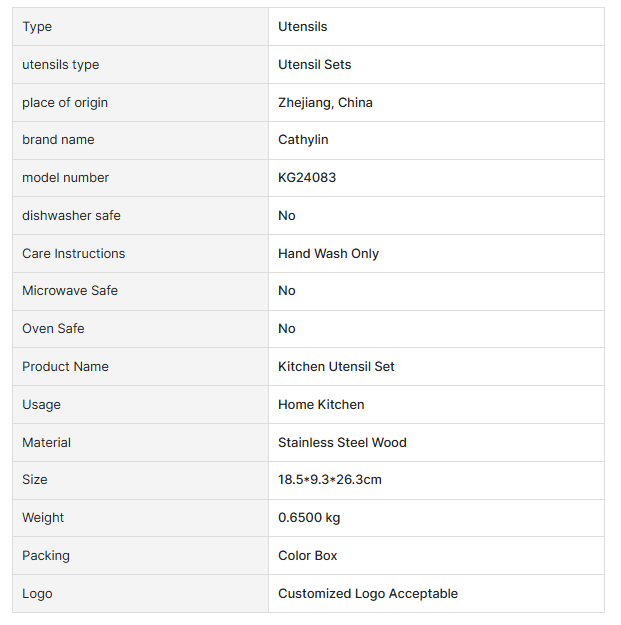Viewport: 621px width, 625px height.
Task: Click the "dishwasher safe" label
Action: click(x=71, y=216)
